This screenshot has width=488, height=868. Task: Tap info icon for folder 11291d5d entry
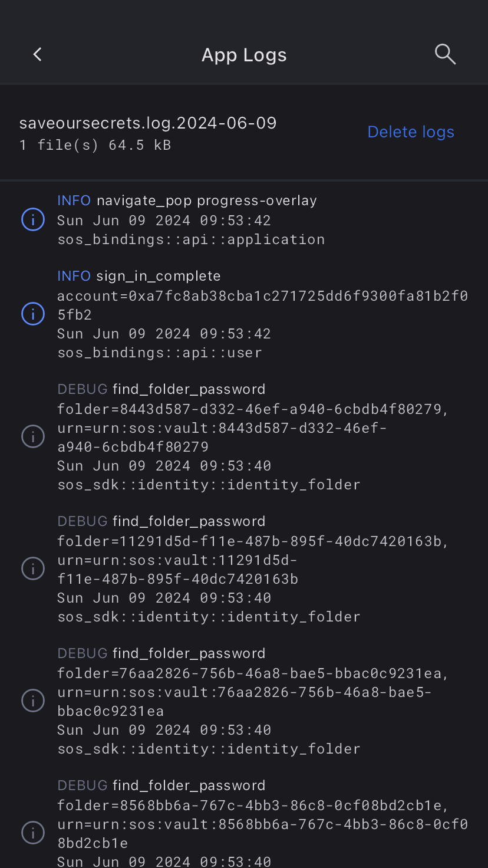33,569
